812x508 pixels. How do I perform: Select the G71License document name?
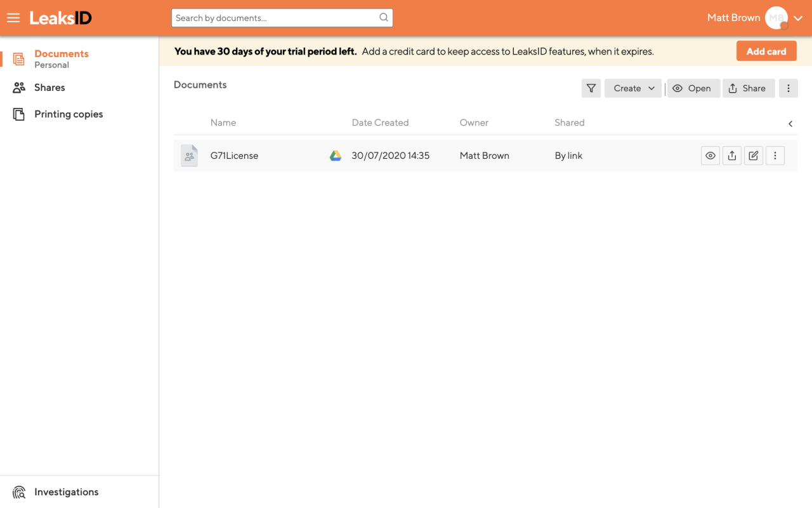pos(234,156)
